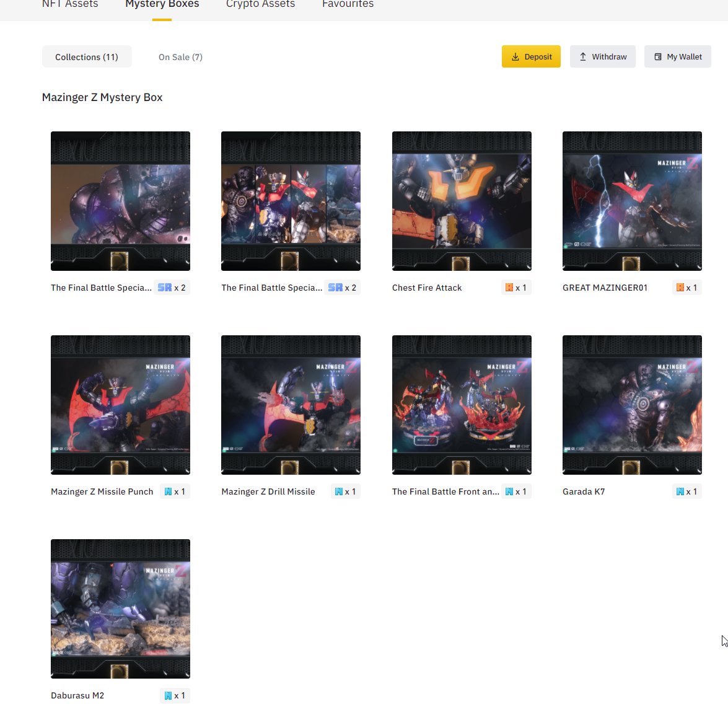Image resolution: width=728 pixels, height=722 pixels.
Task: Click the download arrow icon in Deposit
Action: point(515,56)
